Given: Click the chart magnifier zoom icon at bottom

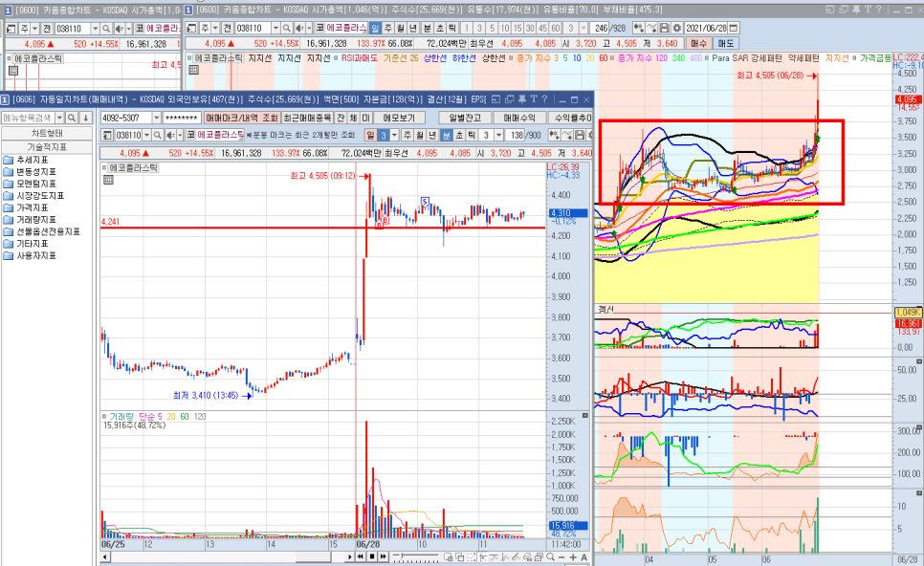Looking at the screenshot, I should 550,556.
